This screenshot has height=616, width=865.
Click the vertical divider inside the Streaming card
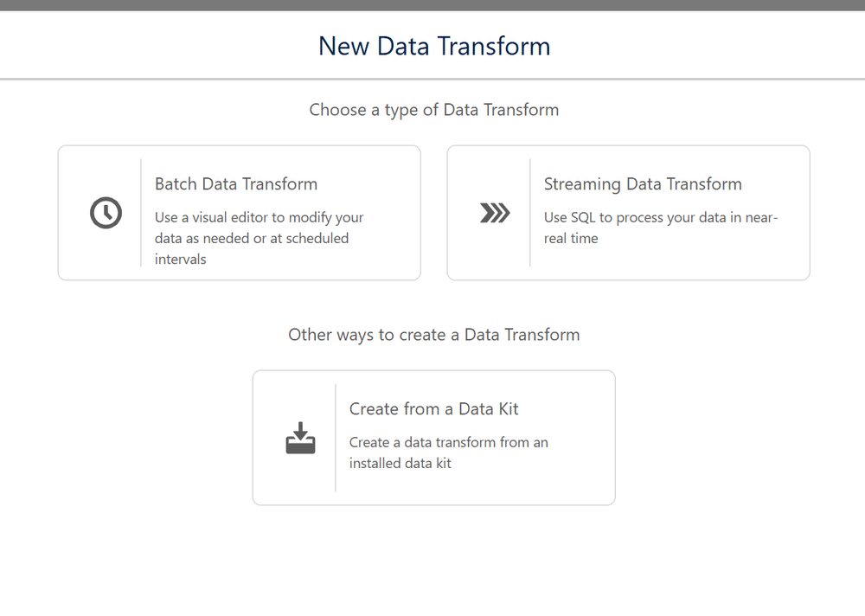530,213
